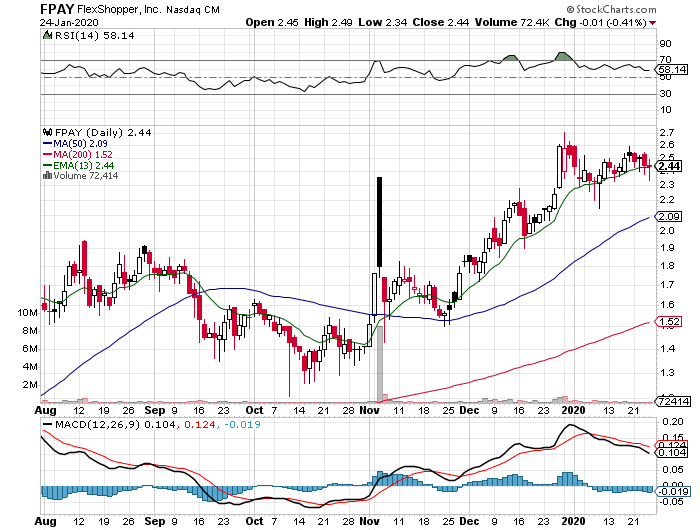The height and width of the screenshot is (530, 700).
Task: Click the MACD(12,26,9) legend line icon
Action: click(x=47, y=424)
